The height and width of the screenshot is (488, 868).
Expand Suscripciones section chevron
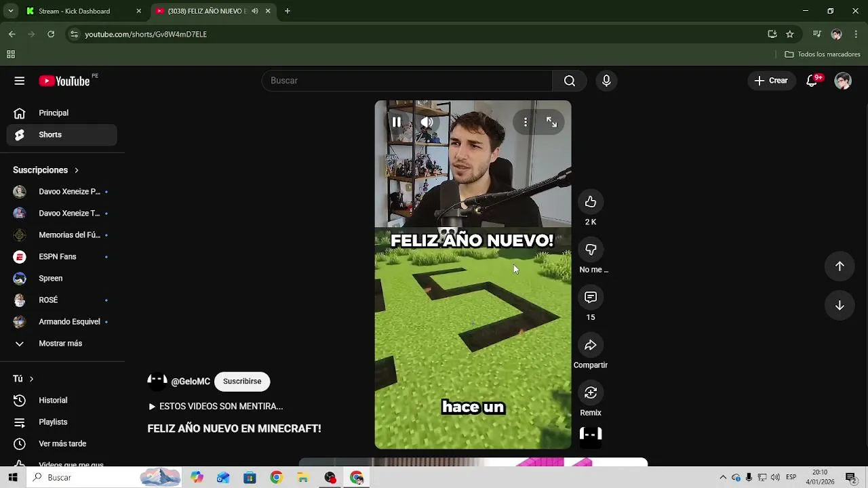point(77,170)
